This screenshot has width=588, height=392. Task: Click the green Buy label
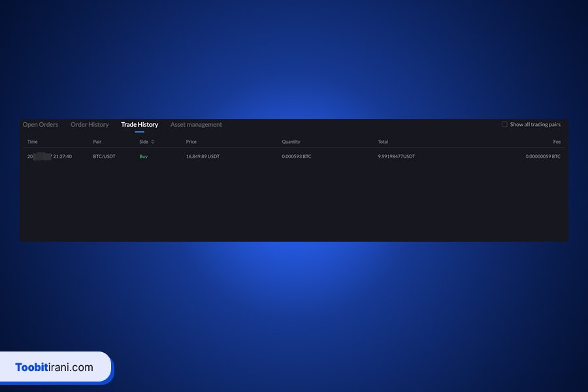(143, 156)
